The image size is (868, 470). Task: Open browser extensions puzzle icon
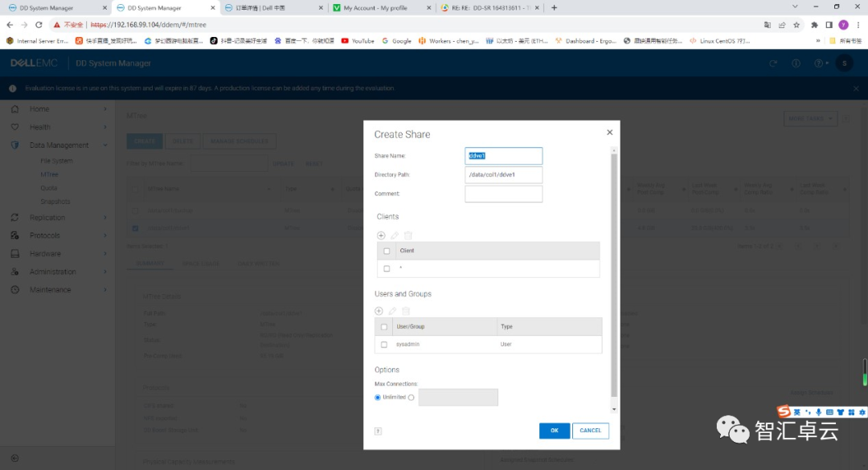[814, 25]
